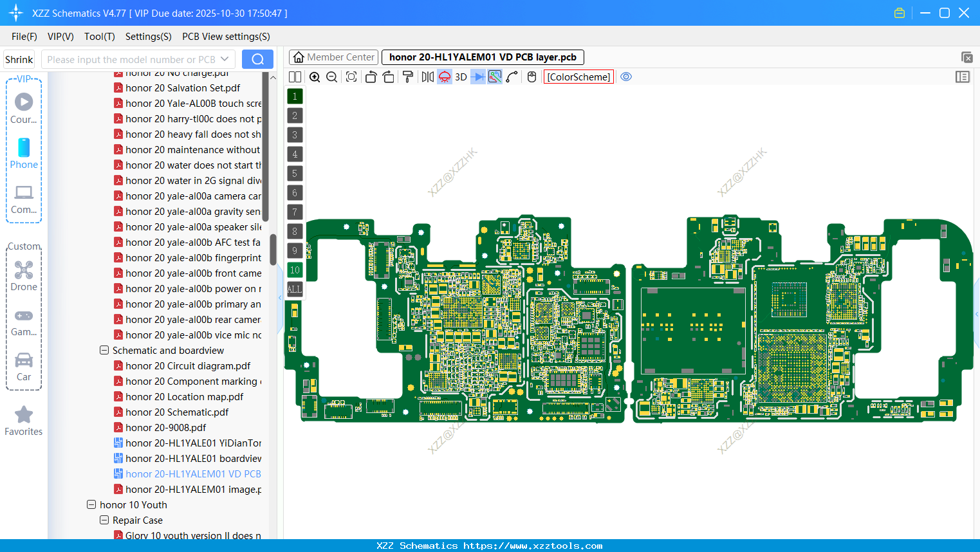Toggle the trace routing display
Viewport: 980px width, 552px height.
pyautogui.click(x=495, y=77)
